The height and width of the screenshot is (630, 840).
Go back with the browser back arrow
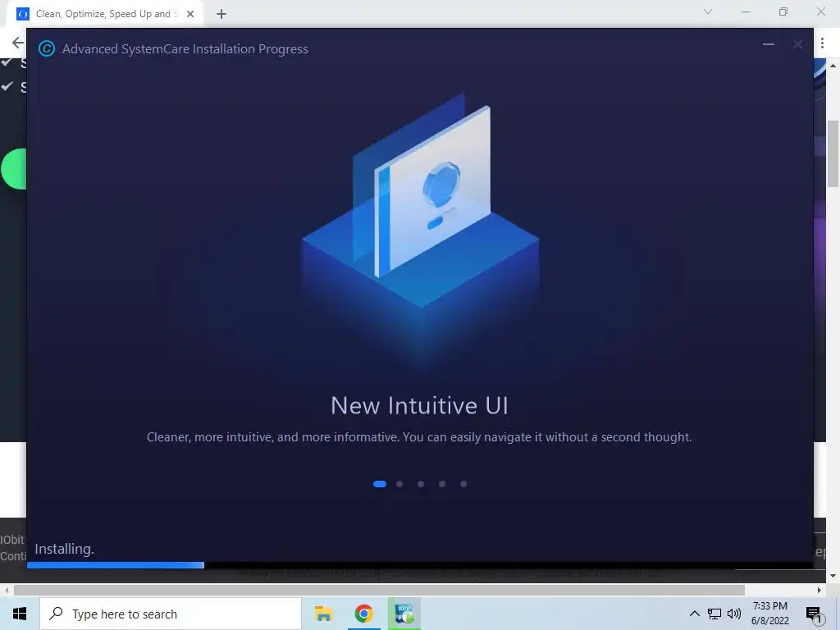click(18, 43)
